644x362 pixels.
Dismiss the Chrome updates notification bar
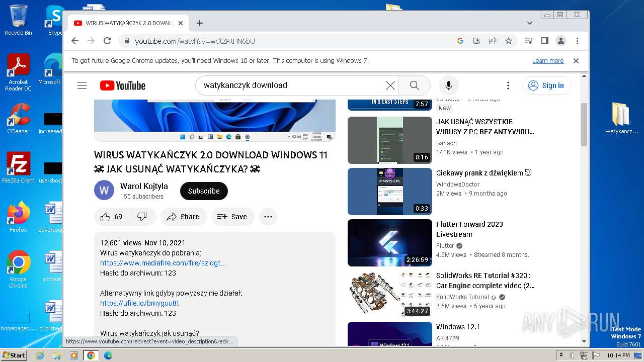(576, 60)
